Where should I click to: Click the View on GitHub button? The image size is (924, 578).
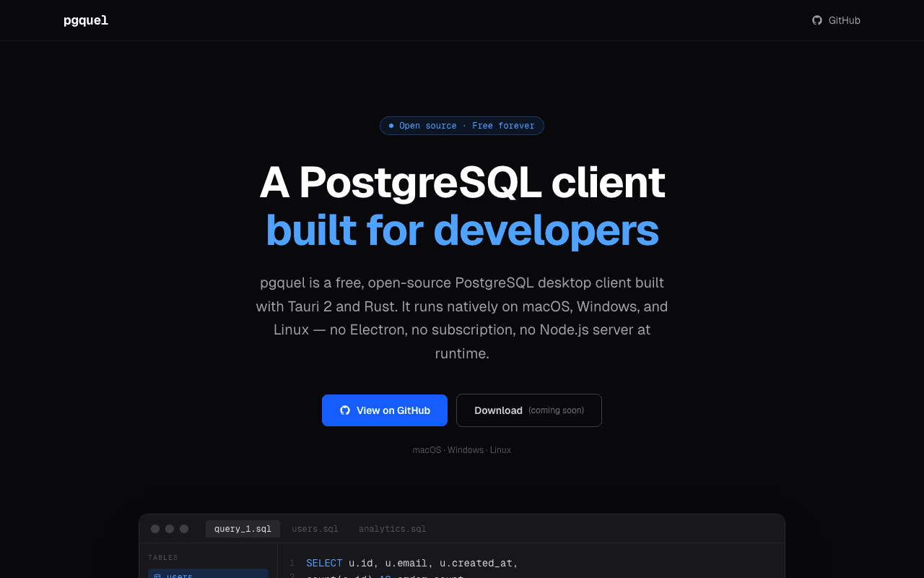(x=385, y=410)
